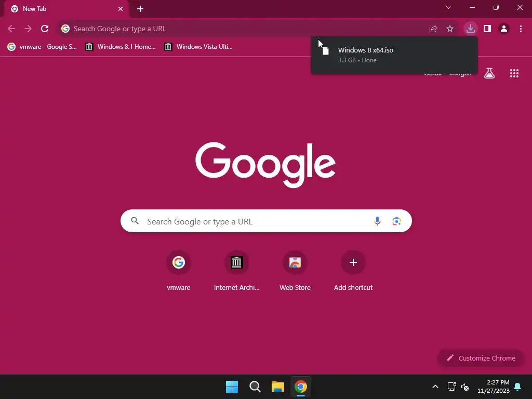Open the profile avatar menu

click(x=504, y=29)
